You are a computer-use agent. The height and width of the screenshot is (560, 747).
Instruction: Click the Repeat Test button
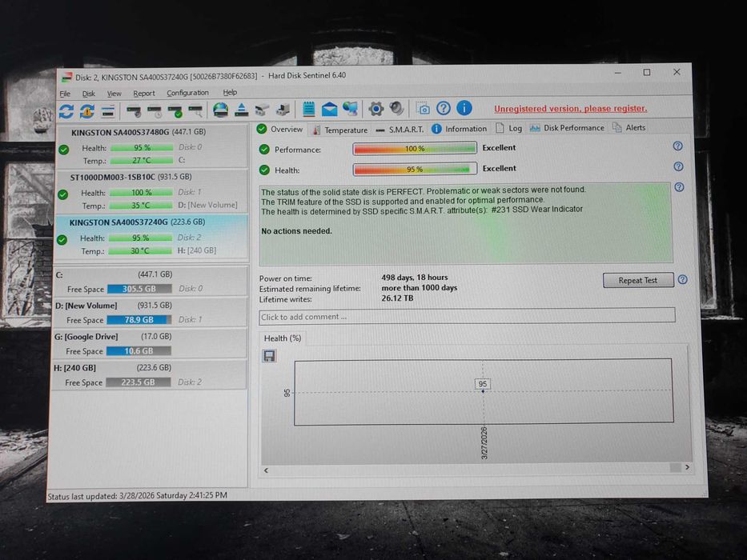[638, 280]
